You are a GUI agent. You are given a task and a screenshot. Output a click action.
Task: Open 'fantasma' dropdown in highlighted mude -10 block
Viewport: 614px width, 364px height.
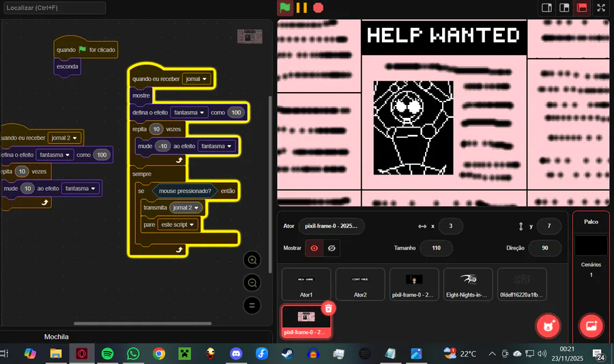tap(216, 146)
